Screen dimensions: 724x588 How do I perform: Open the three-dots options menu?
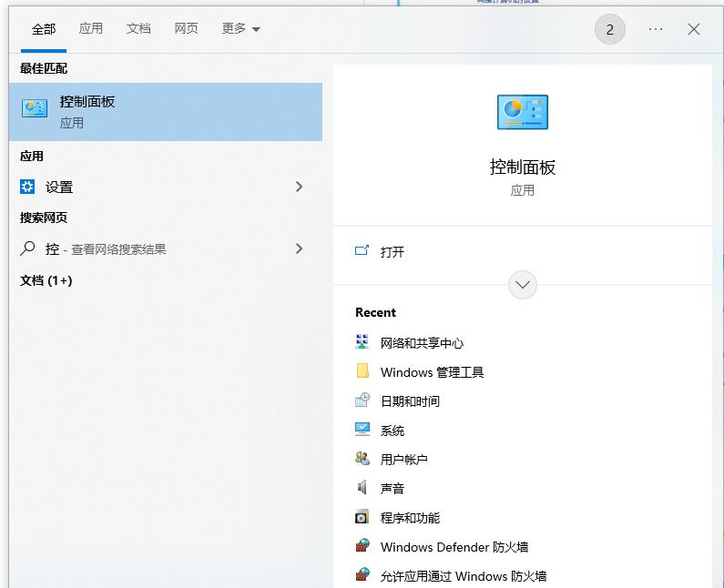(x=655, y=29)
